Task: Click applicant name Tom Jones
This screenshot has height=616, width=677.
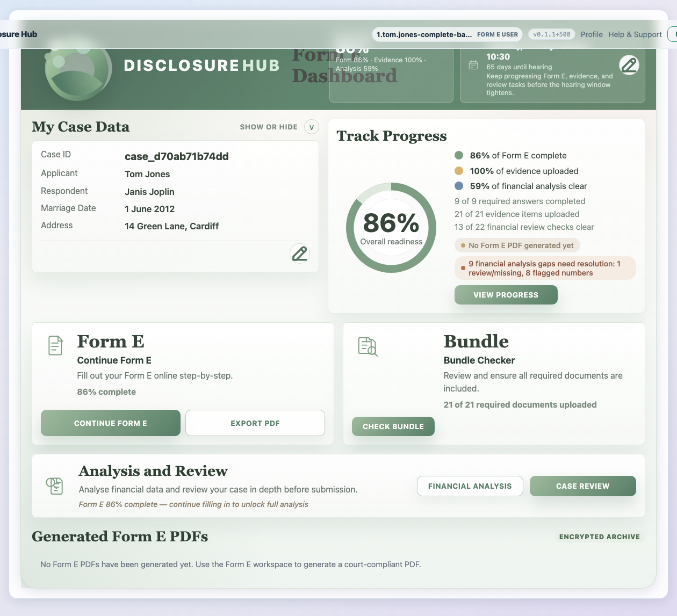Action: click(x=147, y=174)
